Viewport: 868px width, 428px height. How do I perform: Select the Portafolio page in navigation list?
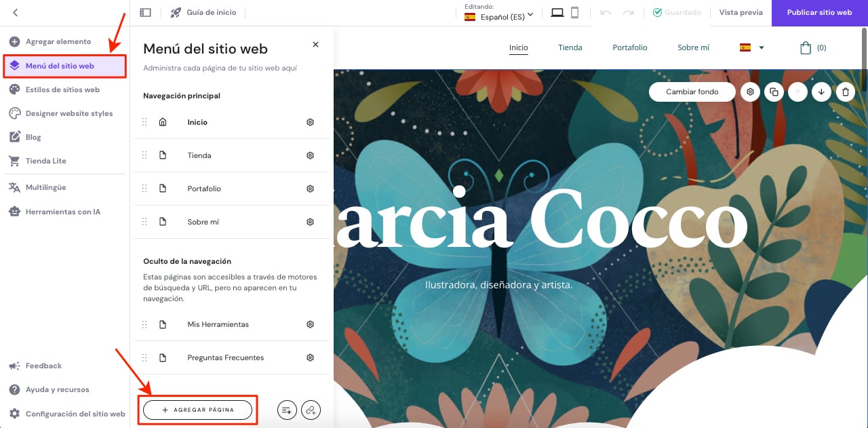[204, 189]
